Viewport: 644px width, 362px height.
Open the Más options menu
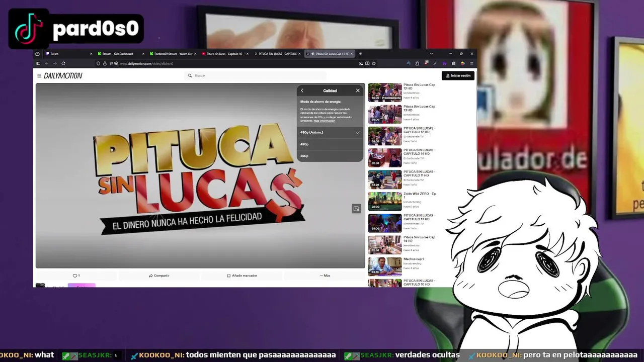[x=325, y=276]
